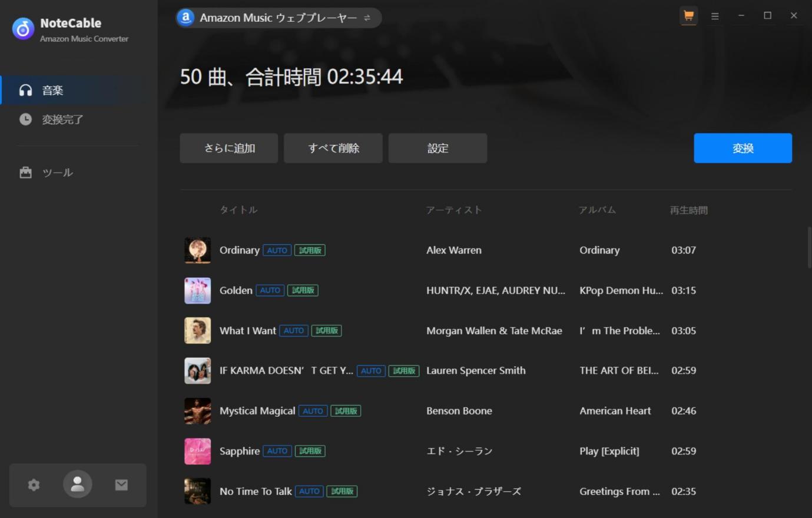Viewport: 812px width, 518px height.
Task: Click the 試用版 badge on What I Want
Action: pos(326,331)
